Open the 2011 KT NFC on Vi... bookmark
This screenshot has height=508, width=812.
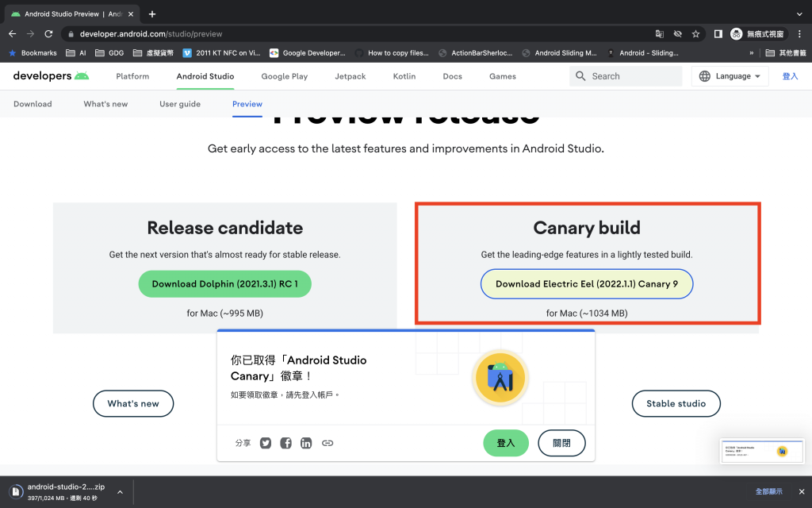pos(222,53)
